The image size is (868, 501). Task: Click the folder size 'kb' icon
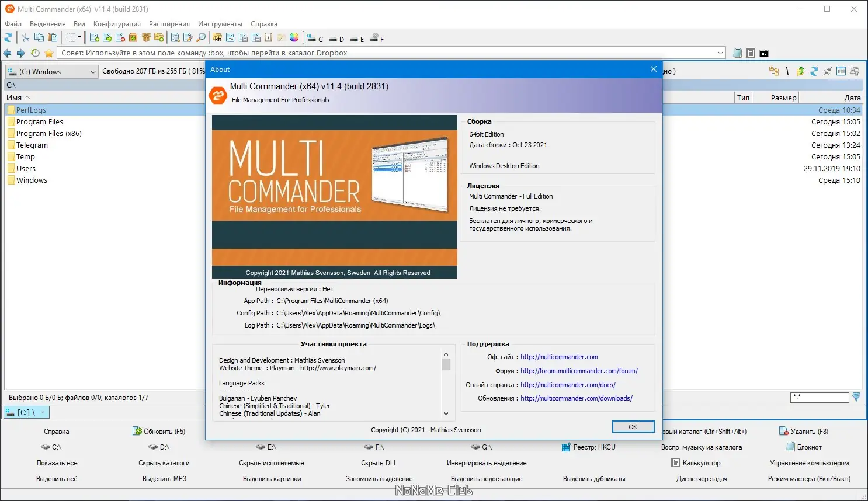(217, 37)
